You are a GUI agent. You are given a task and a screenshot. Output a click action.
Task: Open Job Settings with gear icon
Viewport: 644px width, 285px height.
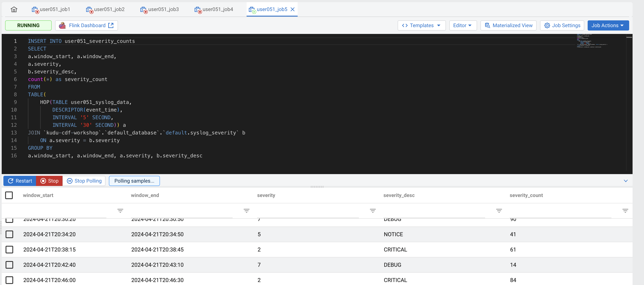click(x=562, y=25)
